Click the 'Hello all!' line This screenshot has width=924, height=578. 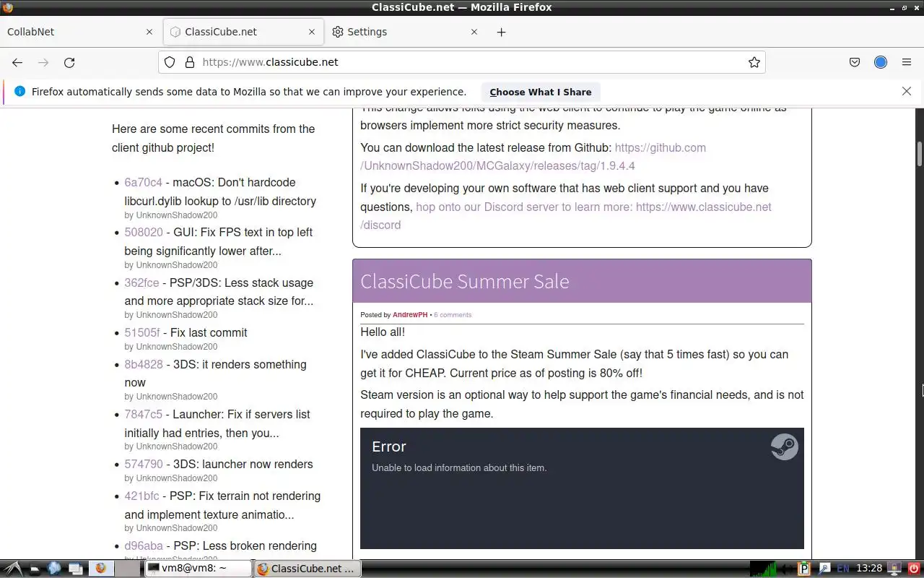pyautogui.click(x=383, y=332)
